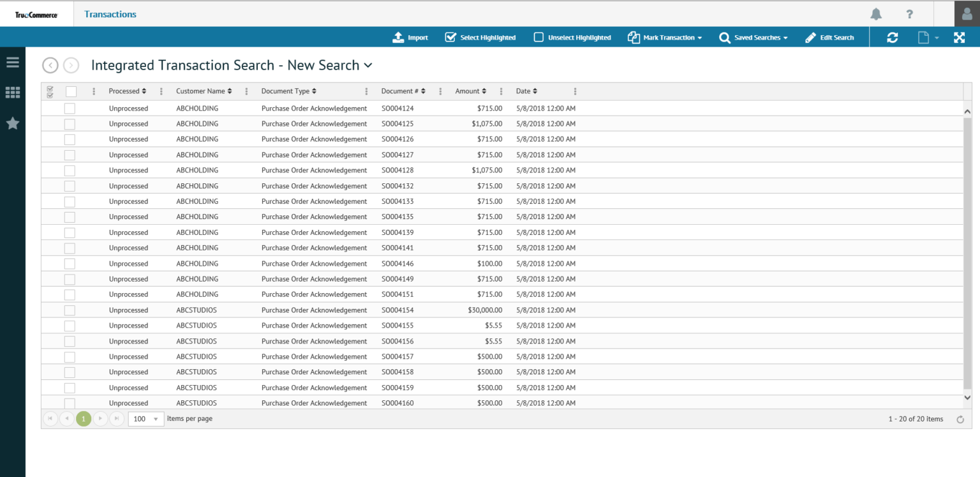The image size is (980, 477).
Task: Open the help question mark icon
Action: (x=909, y=14)
